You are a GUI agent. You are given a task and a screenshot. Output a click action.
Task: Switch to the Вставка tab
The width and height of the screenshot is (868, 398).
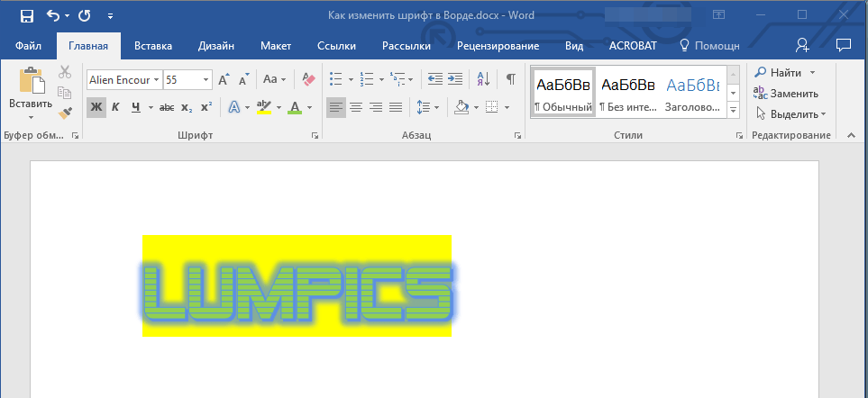pyautogui.click(x=153, y=46)
